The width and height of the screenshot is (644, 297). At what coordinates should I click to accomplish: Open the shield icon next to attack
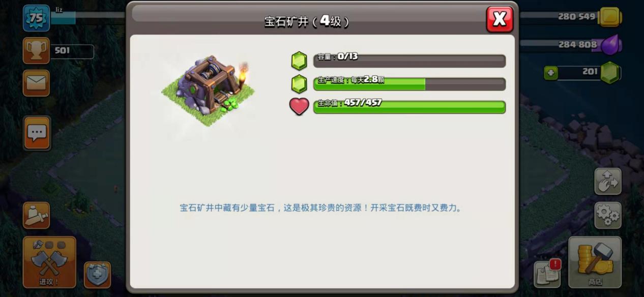(97, 275)
